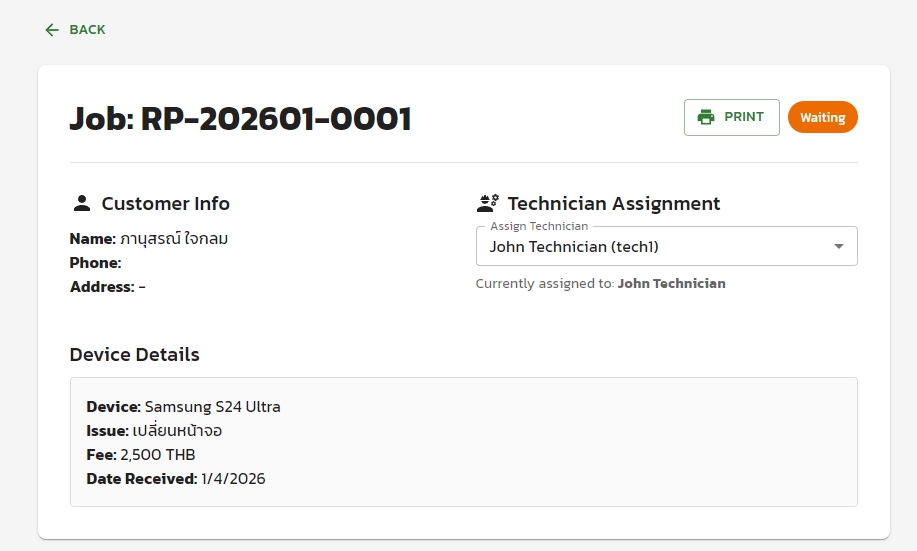Click the Date Received 1/4/2026 line
917x551 pixels.
[175, 478]
